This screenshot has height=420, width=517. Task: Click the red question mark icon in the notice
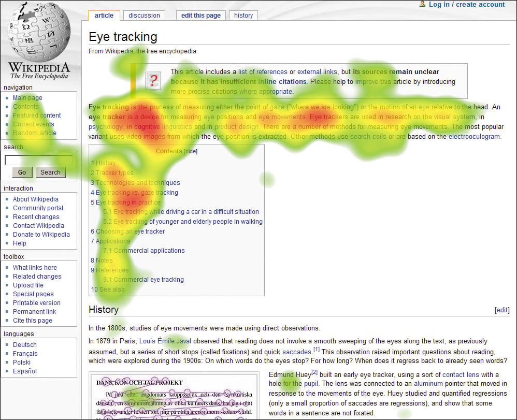153,81
